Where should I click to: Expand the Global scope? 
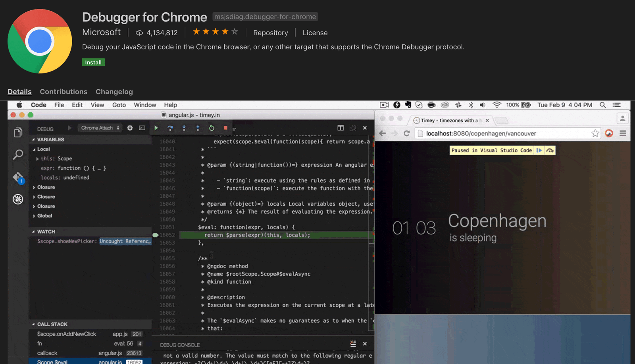[x=42, y=216]
